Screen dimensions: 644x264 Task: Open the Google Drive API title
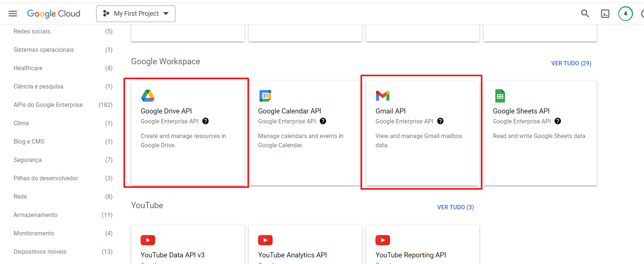click(x=166, y=111)
